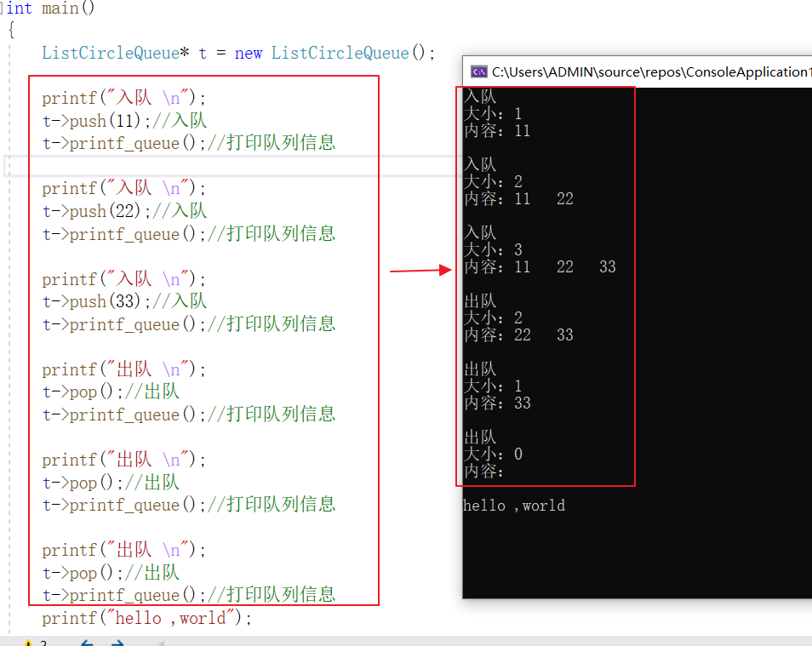
Task: Select the hello ,world output text in the console
Action: pos(513,505)
